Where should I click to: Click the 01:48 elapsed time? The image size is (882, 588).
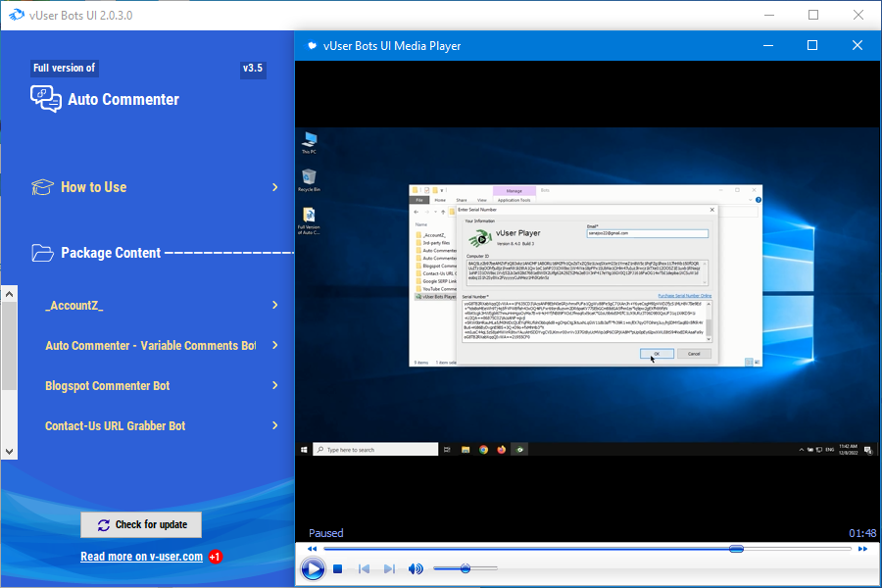click(862, 533)
